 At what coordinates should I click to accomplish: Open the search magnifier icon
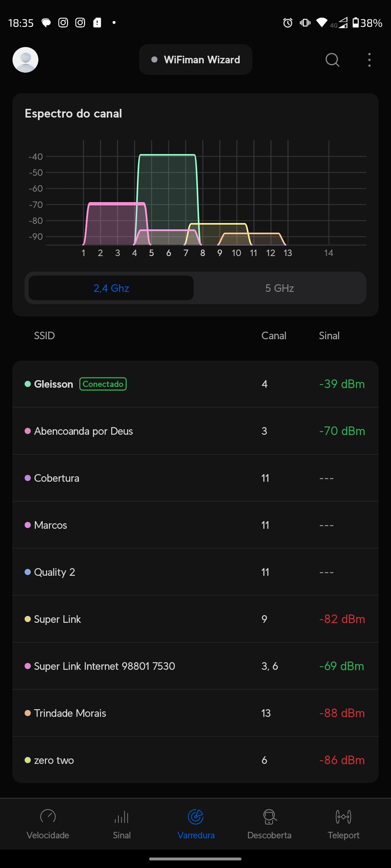(332, 60)
